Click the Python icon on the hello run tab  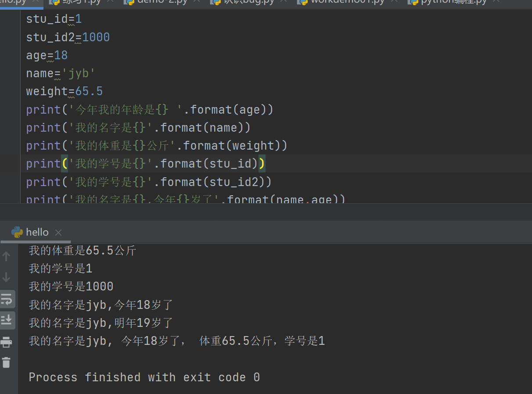pos(17,232)
